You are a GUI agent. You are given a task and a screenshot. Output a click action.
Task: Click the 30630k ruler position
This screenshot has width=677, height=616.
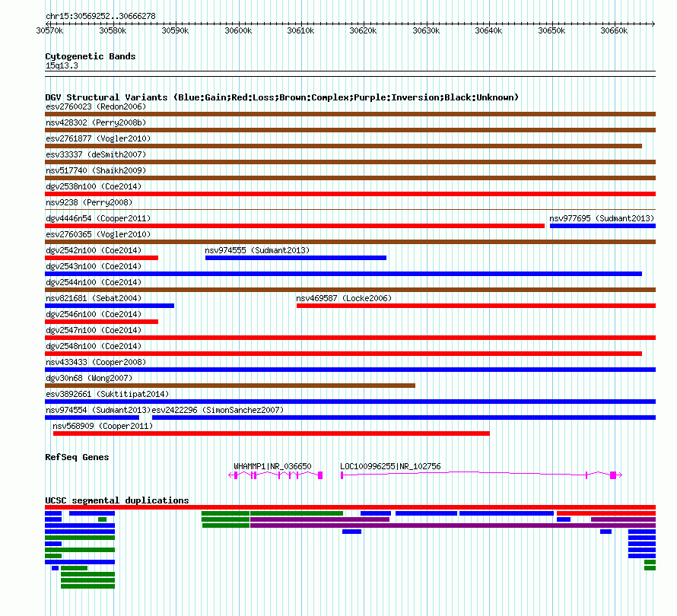tap(426, 30)
